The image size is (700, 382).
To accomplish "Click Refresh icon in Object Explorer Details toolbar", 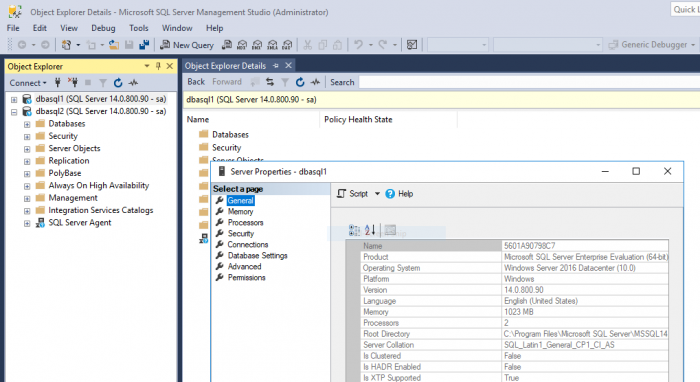I will coord(300,82).
